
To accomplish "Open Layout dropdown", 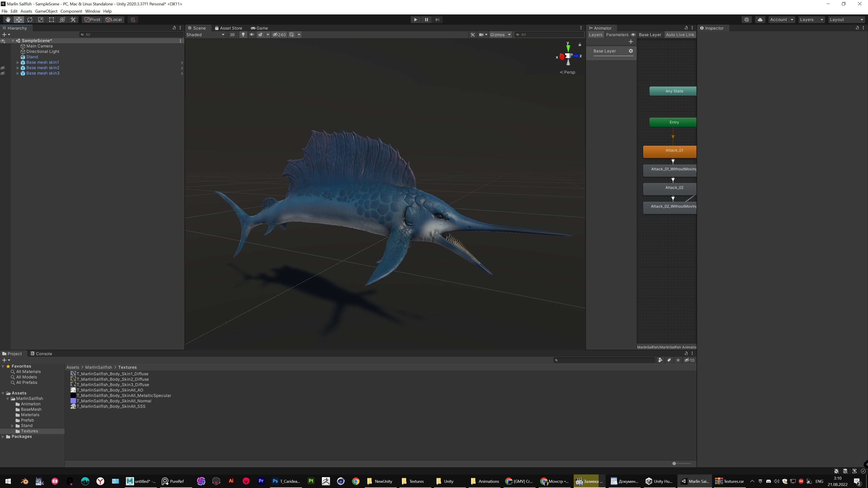I will pos(847,19).
